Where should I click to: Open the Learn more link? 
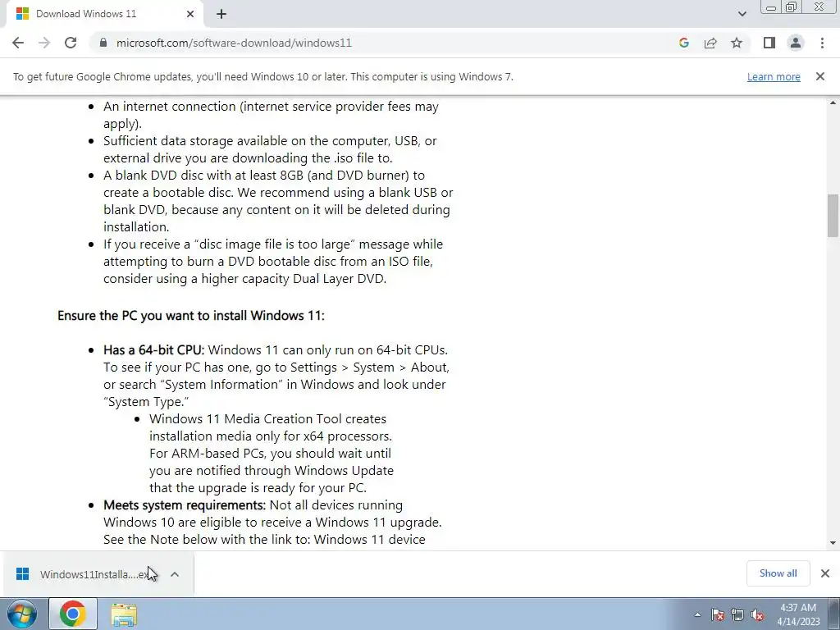pos(774,76)
